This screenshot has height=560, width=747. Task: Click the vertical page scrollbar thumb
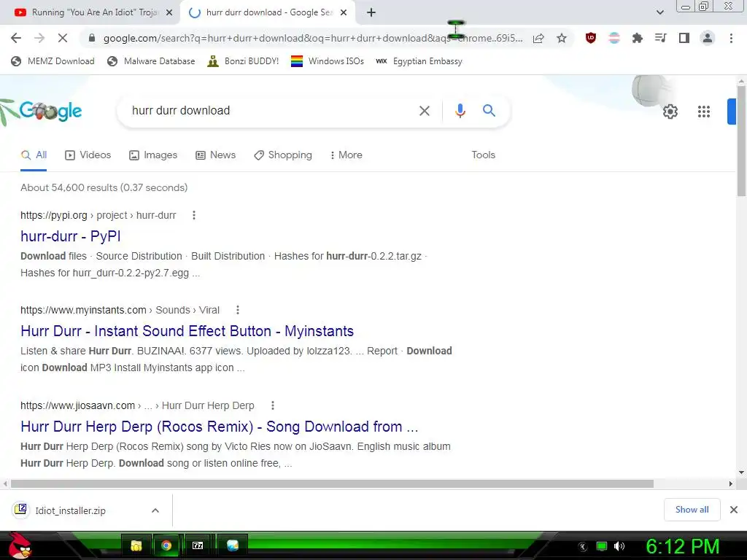pos(741,141)
